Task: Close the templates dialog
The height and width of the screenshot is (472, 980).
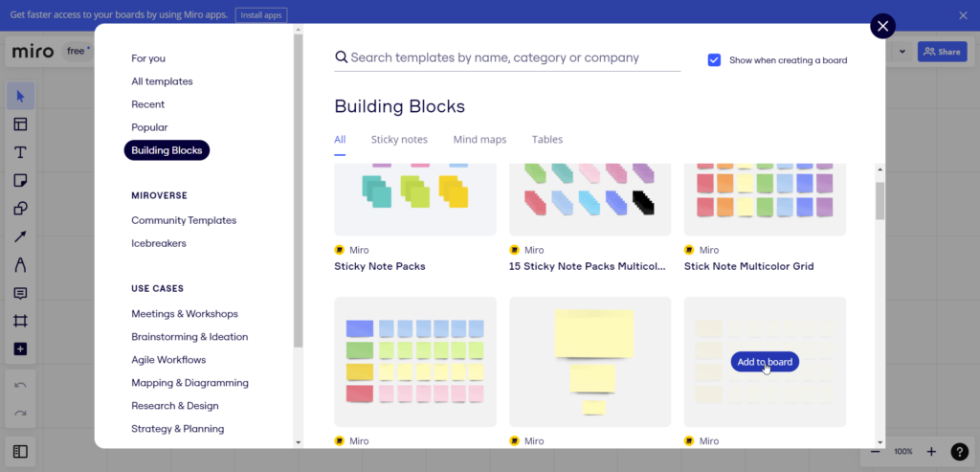Action: 882,26
